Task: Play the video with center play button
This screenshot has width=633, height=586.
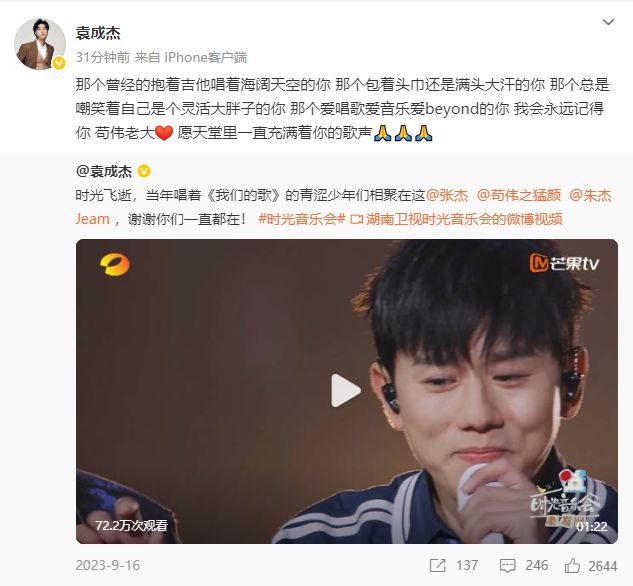Action: coord(346,391)
